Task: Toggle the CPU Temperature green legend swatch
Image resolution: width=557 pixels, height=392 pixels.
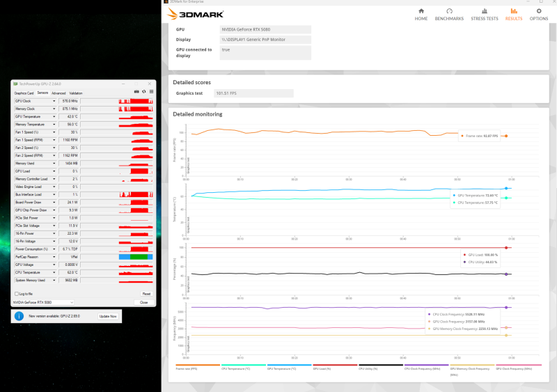Action: pos(244,365)
